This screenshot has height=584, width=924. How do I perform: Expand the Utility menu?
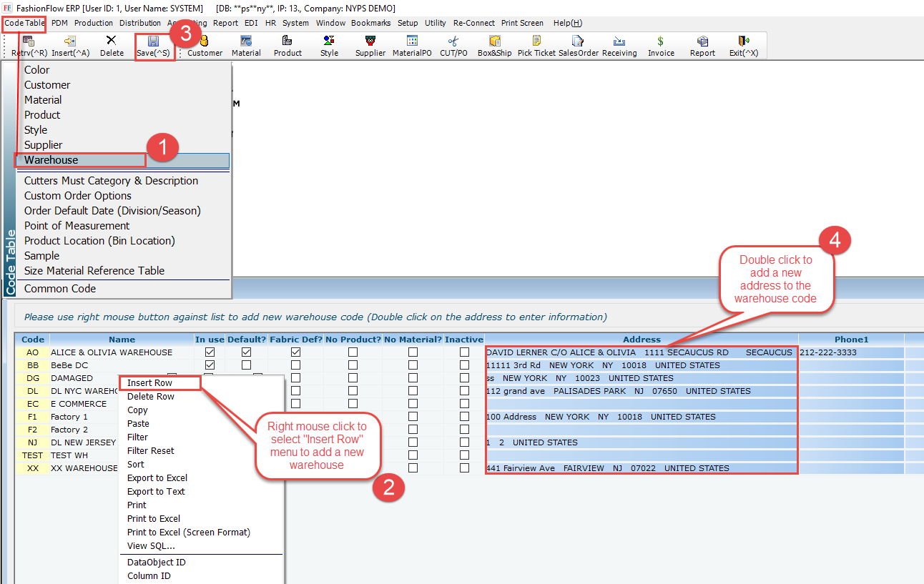[x=436, y=23]
